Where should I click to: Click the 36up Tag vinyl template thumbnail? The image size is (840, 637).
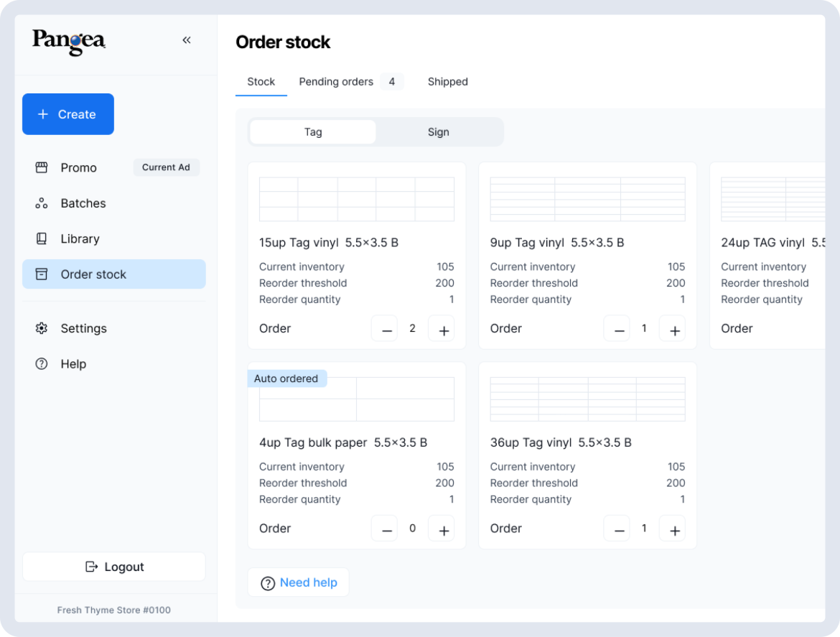coord(587,399)
